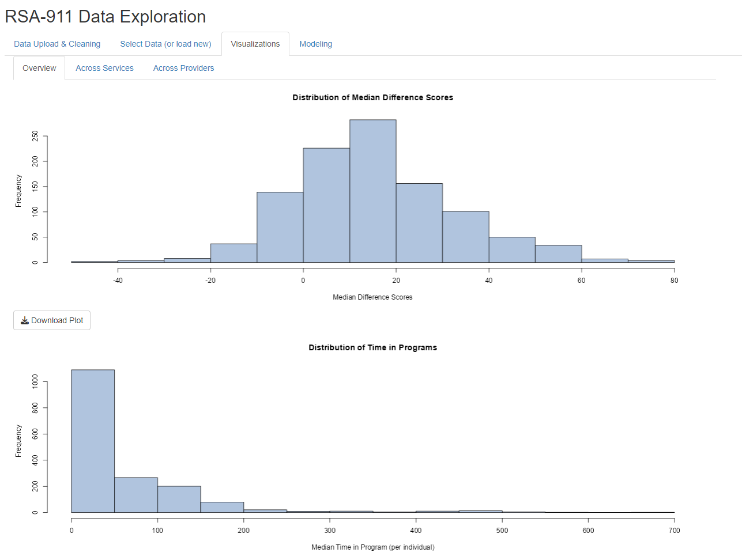Select the Overview sub-tab
742x560 pixels.
click(x=39, y=68)
